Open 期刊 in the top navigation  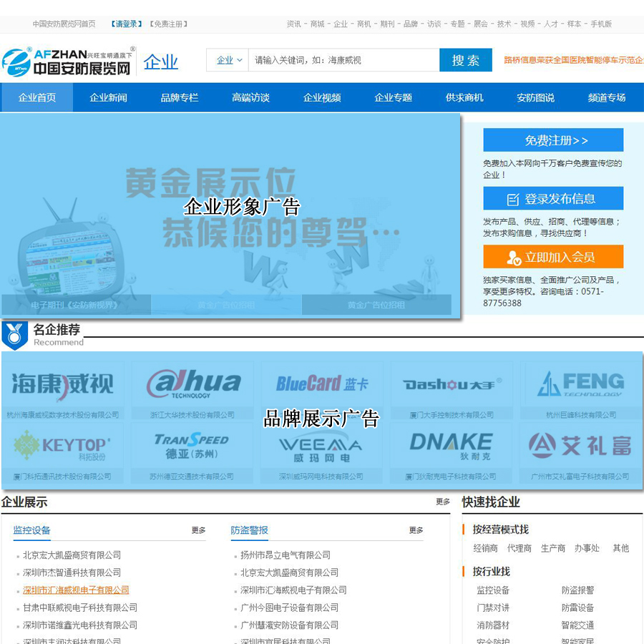[x=387, y=24]
